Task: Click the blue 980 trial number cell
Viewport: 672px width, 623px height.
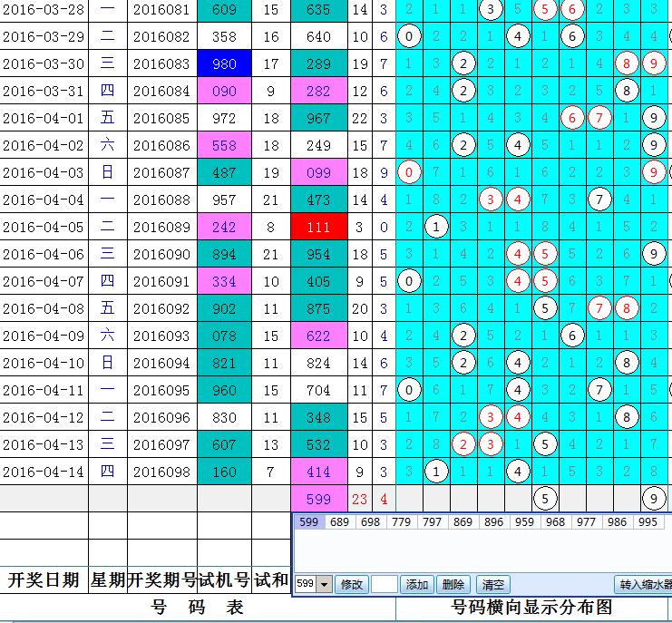Action: (224, 65)
